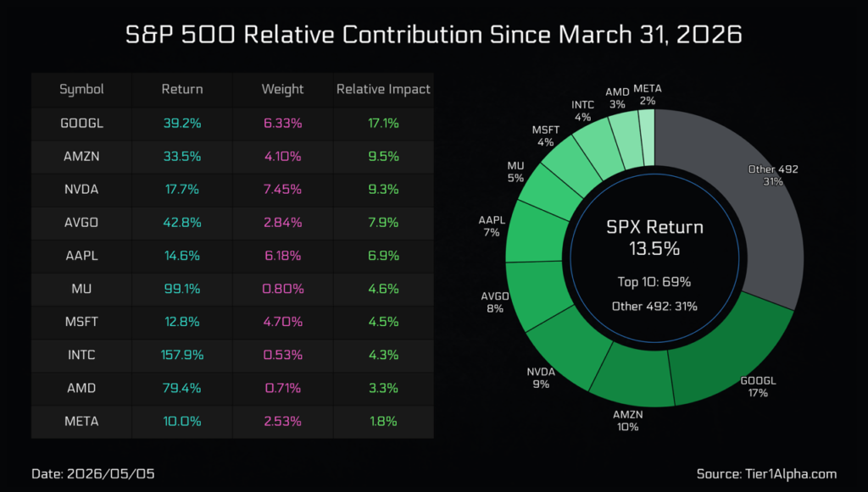868x492 pixels.
Task: Select the MSFT symbol cell
Action: (x=81, y=322)
